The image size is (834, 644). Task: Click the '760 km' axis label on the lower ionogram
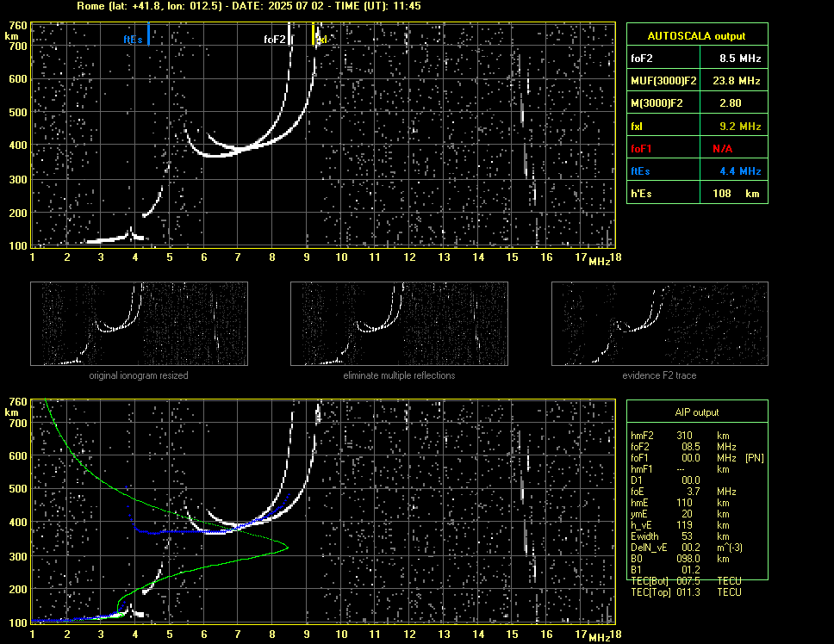click(x=16, y=406)
